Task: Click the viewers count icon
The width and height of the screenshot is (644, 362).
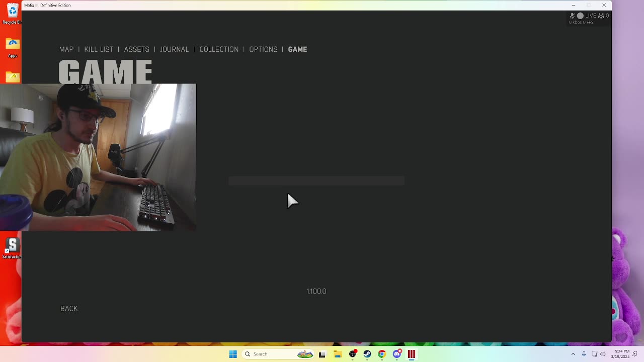Action: point(601,16)
